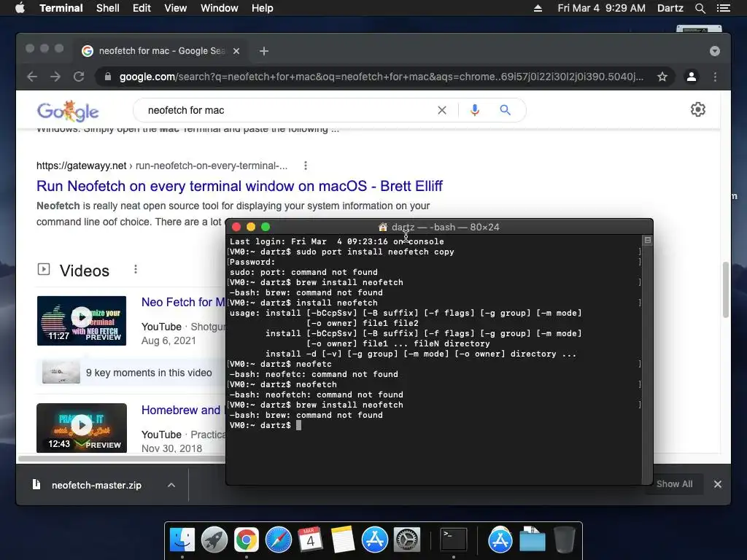
Task: Open options for gatewayy.net result
Action: tap(306, 166)
